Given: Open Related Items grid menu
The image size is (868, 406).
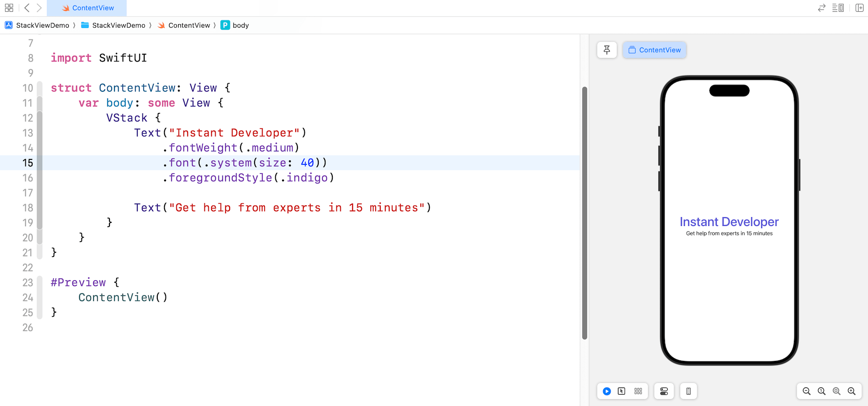Looking at the screenshot, I should coord(9,8).
